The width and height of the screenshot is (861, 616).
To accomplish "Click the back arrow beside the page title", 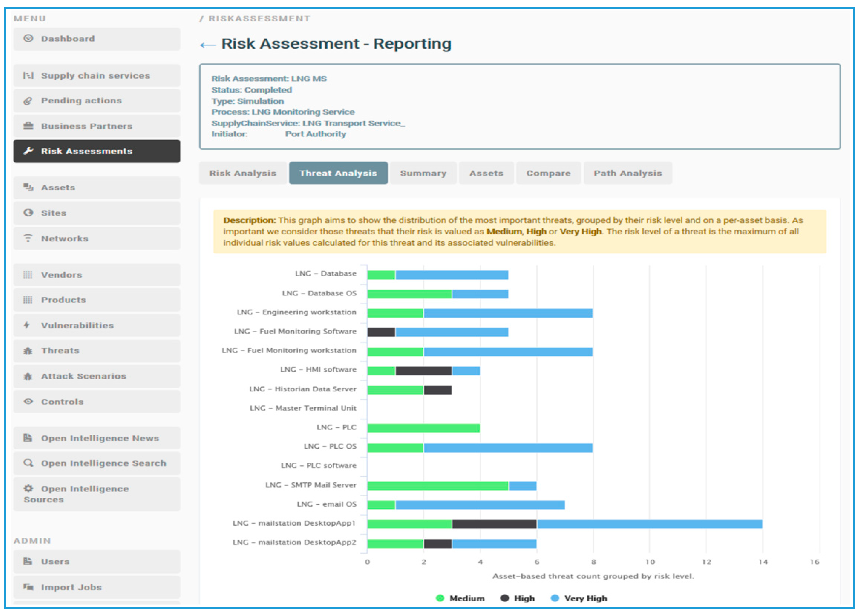I will click(x=208, y=45).
